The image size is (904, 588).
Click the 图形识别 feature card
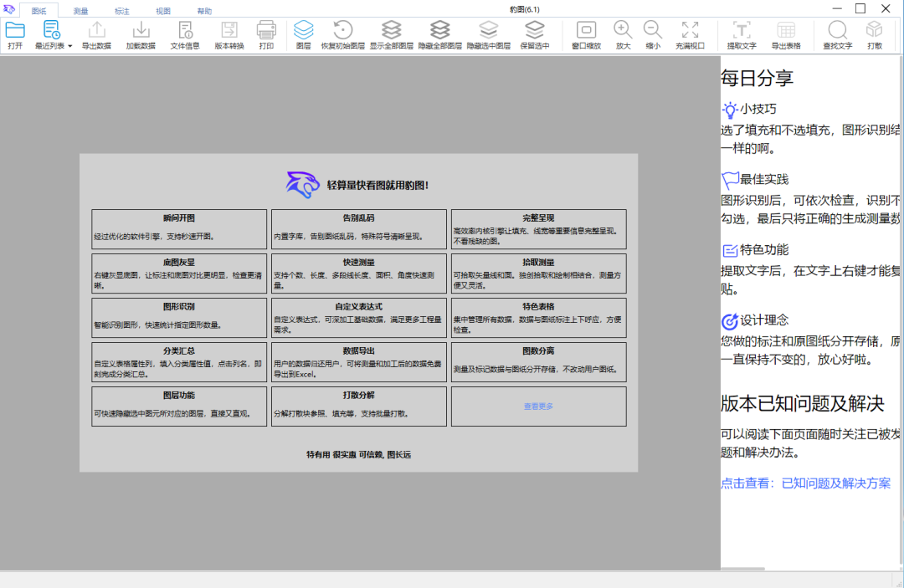pyautogui.click(x=179, y=318)
